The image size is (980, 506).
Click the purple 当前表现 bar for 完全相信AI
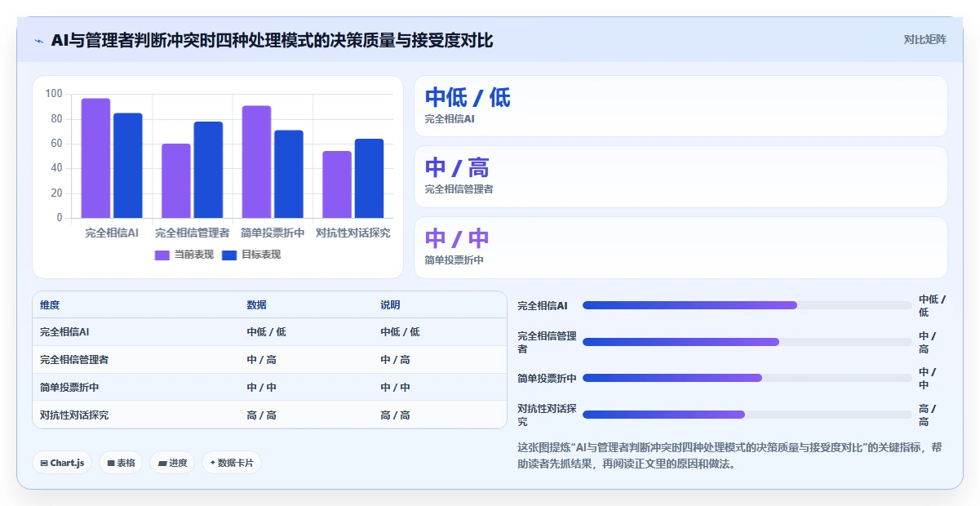(x=95, y=158)
